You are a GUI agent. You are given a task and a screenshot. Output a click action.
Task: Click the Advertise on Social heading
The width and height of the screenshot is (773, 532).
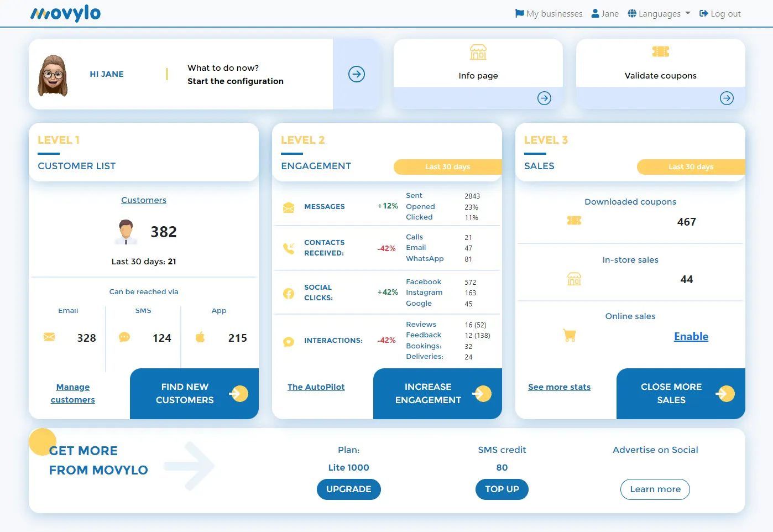click(x=655, y=450)
